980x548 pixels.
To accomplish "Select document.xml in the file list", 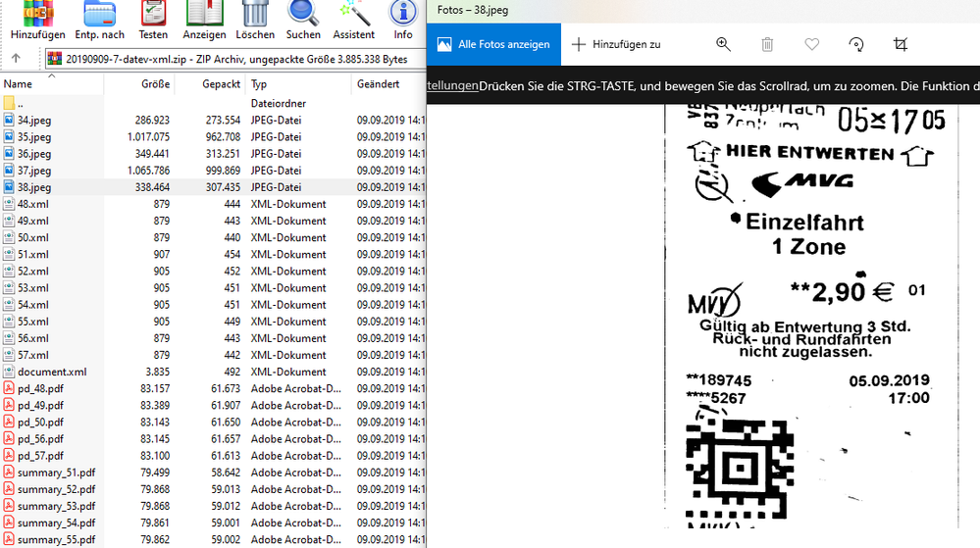I will tap(51, 372).
